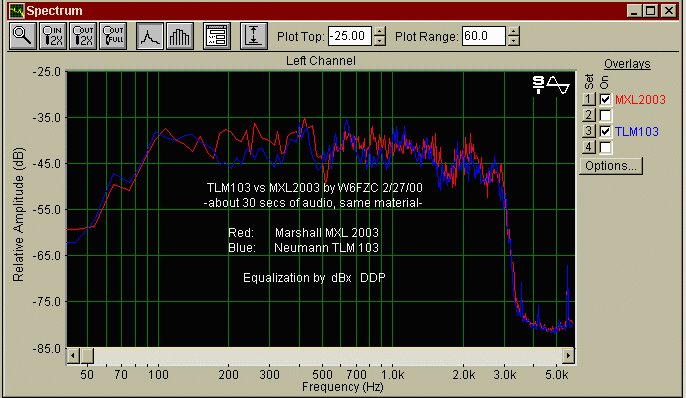Viewport: 686px width, 398px height.
Task: Switch to line plot display
Action: click(x=150, y=36)
